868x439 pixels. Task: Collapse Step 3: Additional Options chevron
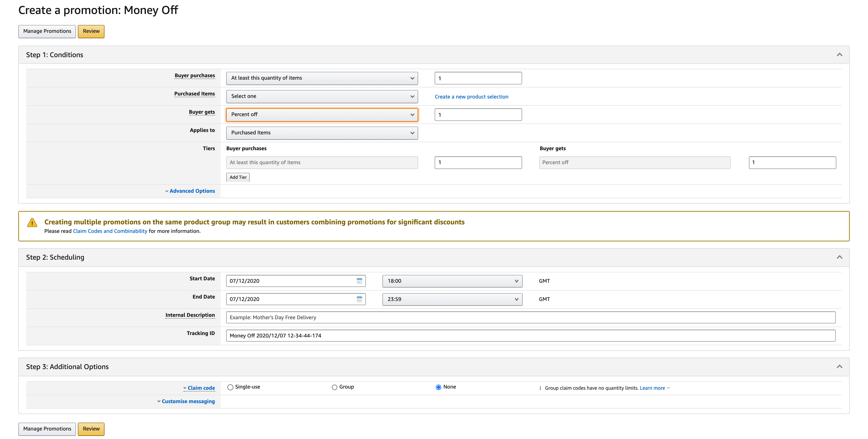coord(839,367)
